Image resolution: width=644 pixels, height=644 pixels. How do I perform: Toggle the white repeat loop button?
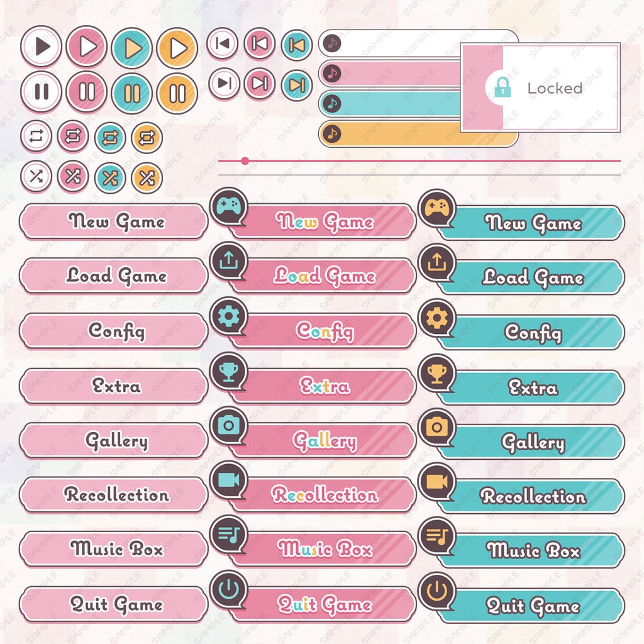click(x=36, y=136)
